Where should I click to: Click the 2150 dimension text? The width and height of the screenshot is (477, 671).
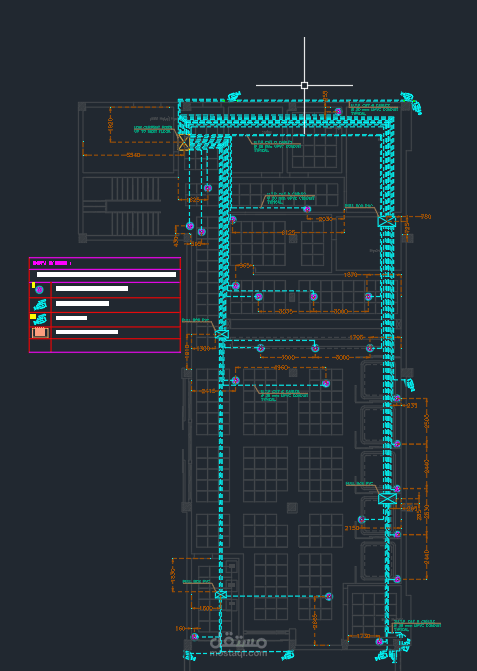pos(352,528)
